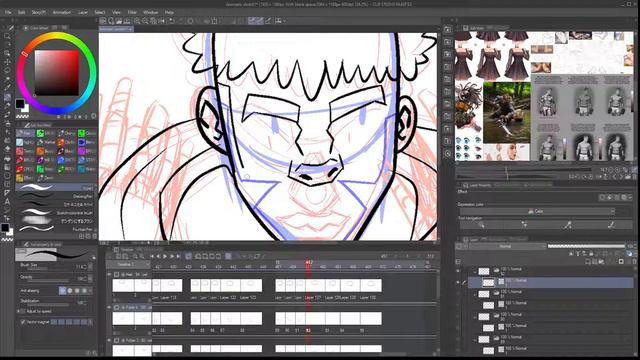Viewport: 640px width, 360px height.
Task: Select the Auto select wand tool
Action: coord(7,79)
